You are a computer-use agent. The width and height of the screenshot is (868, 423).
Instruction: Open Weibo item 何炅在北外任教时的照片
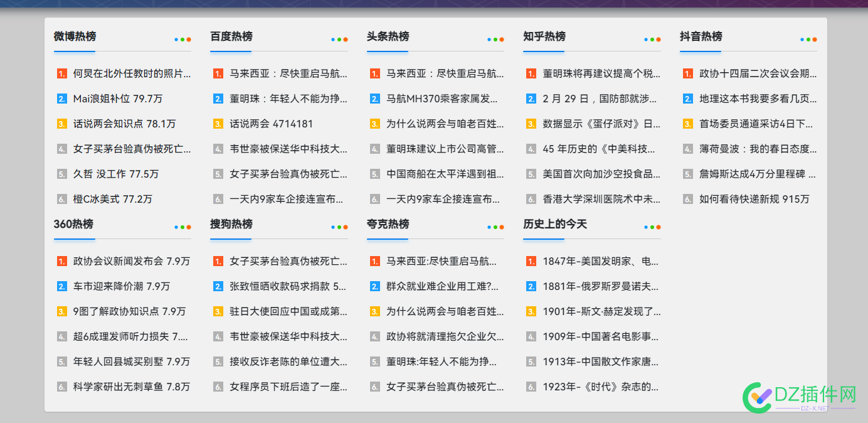coord(132,73)
